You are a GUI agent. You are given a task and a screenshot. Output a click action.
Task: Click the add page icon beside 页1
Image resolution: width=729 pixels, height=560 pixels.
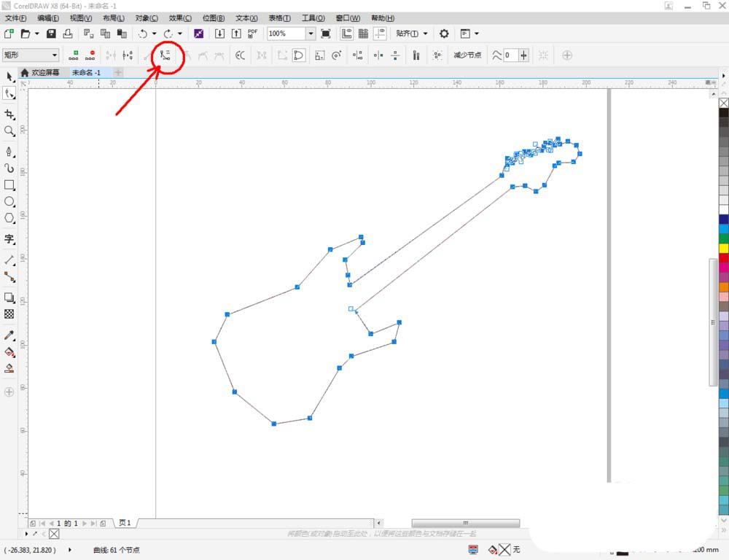tap(103, 524)
